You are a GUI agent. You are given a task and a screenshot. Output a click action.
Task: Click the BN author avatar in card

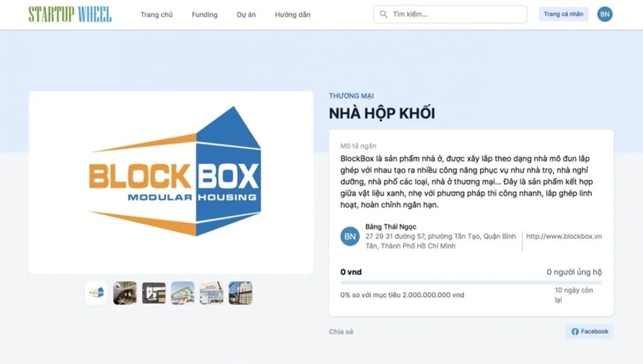[x=350, y=237]
